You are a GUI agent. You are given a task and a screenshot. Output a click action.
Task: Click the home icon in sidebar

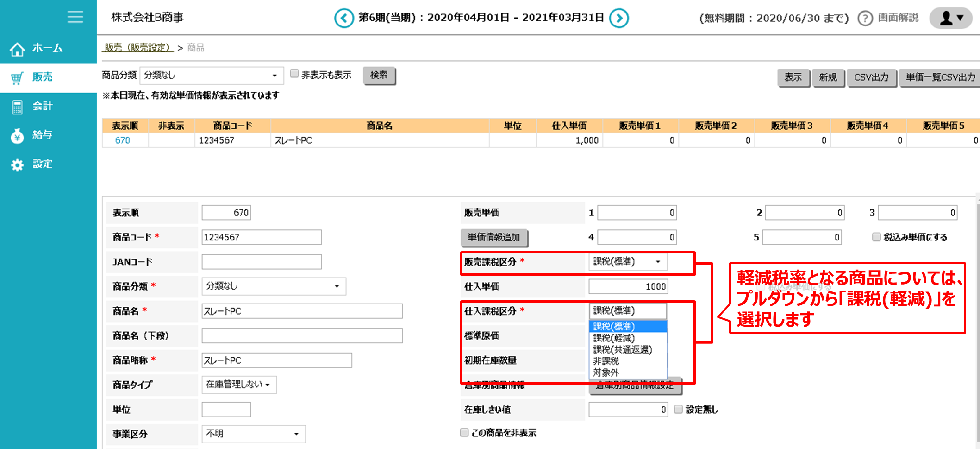pos(17,49)
